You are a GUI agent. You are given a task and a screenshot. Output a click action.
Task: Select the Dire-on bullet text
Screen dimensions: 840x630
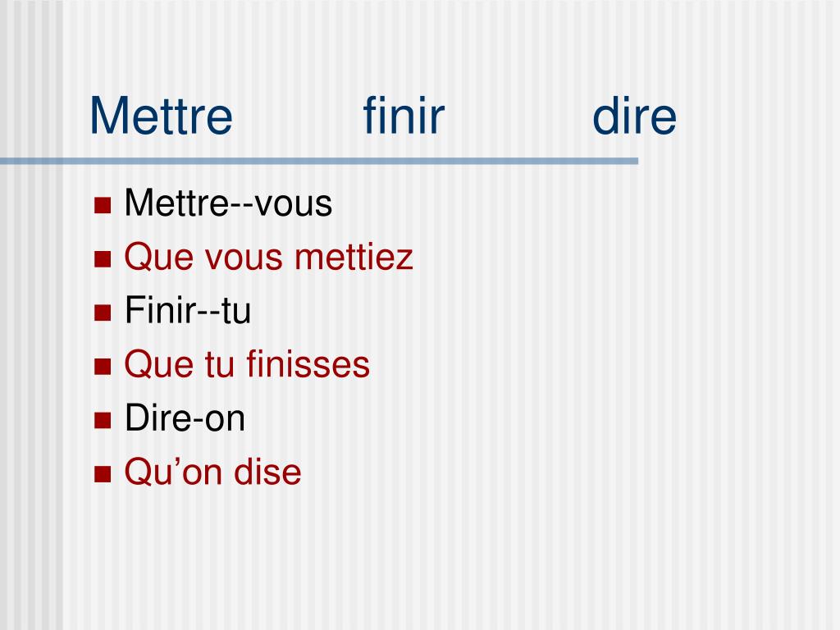(185, 418)
